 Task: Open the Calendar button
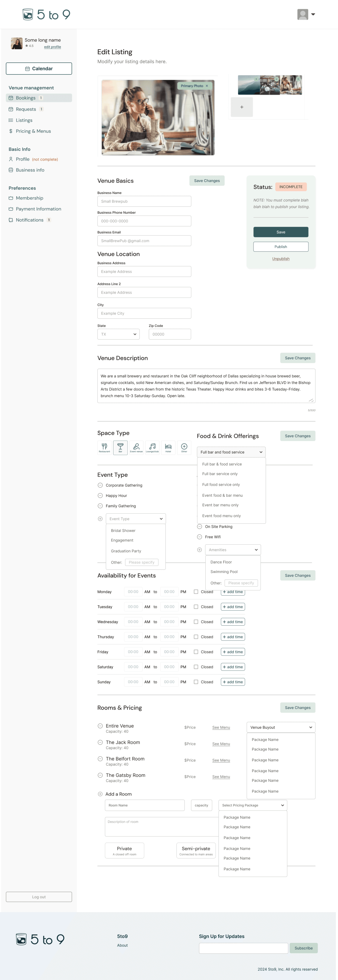39,68
